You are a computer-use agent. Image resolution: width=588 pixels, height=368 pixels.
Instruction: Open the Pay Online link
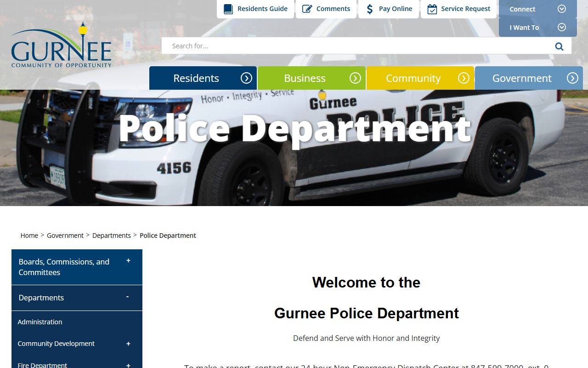coord(389,9)
